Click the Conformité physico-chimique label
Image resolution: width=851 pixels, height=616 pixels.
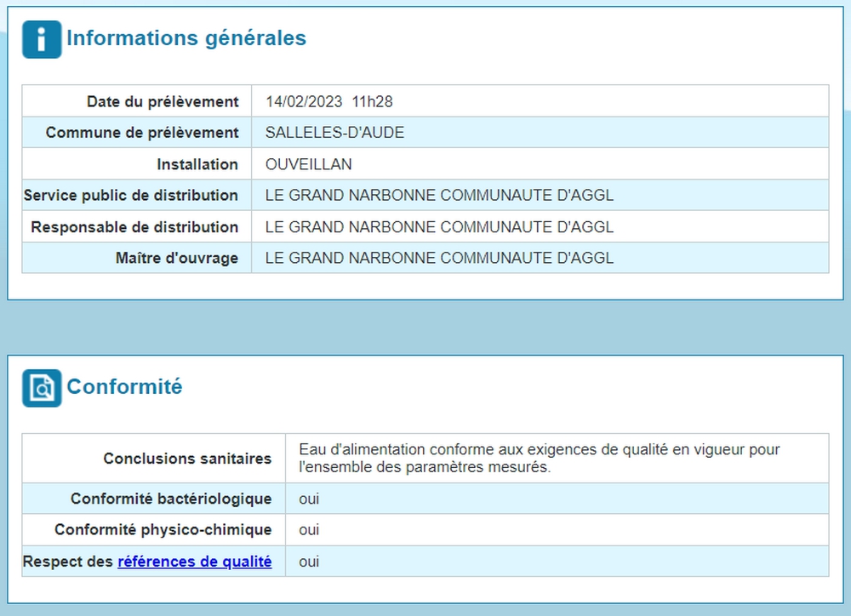pyautogui.click(x=163, y=530)
